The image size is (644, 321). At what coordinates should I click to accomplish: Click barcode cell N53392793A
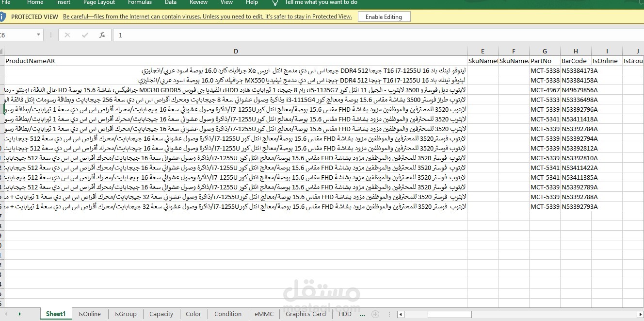coord(576,206)
